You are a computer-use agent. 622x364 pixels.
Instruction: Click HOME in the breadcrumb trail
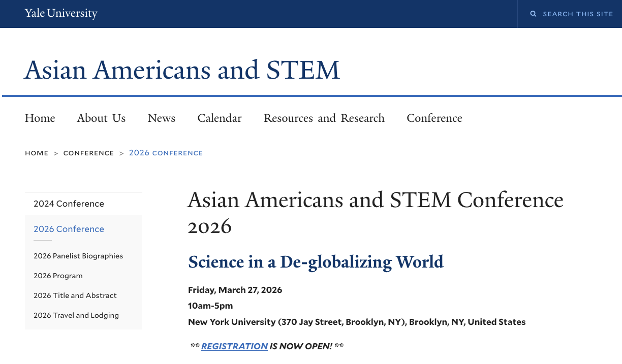(x=36, y=153)
